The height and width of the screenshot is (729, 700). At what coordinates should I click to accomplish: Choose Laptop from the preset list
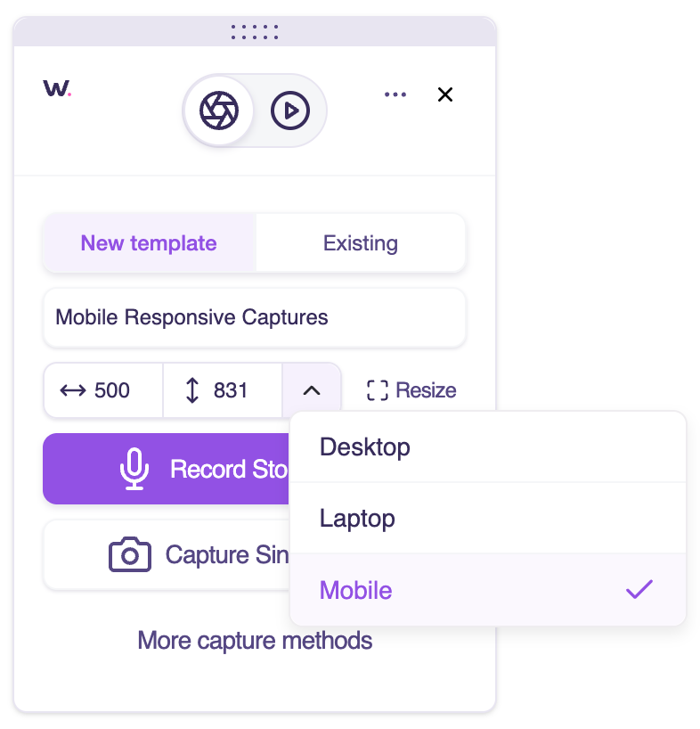tap(488, 518)
